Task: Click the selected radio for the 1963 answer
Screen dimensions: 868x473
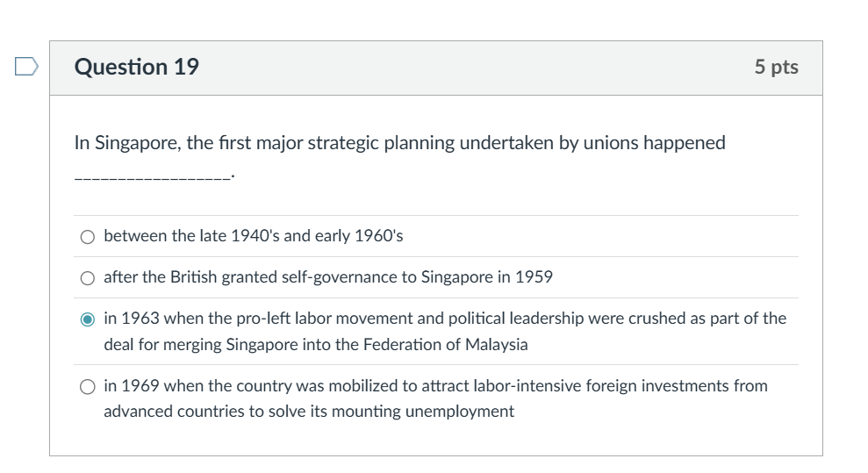Action: click(88, 319)
